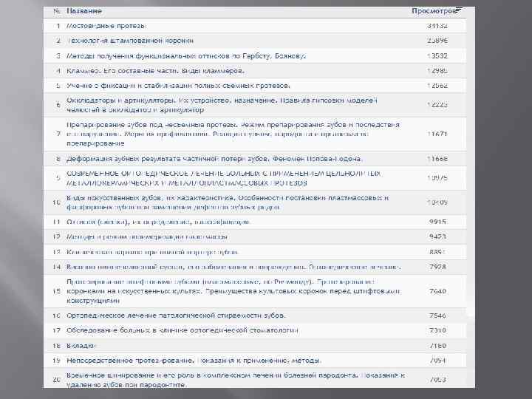Open Методы получения функциональных оттисков по Гербсту
This screenshot has width=532, height=399.
(x=186, y=56)
